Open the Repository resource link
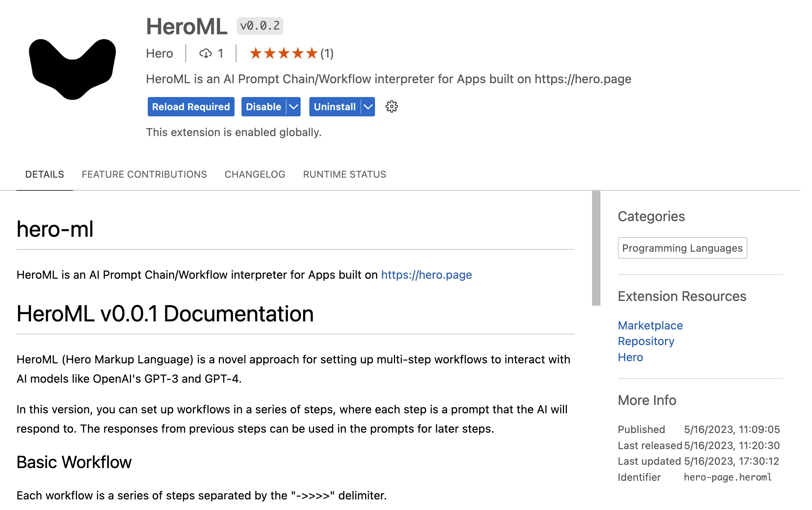The height and width of the screenshot is (510, 812). [x=646, y=341]
